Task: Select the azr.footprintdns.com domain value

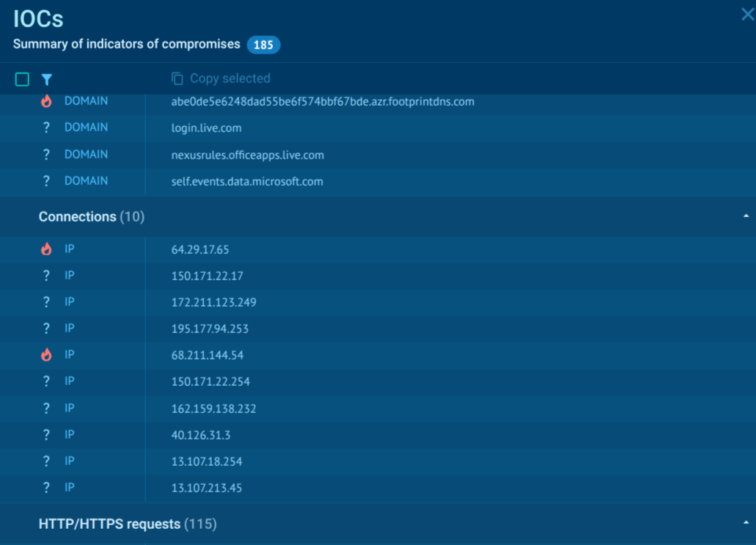Action: point(323,102)
